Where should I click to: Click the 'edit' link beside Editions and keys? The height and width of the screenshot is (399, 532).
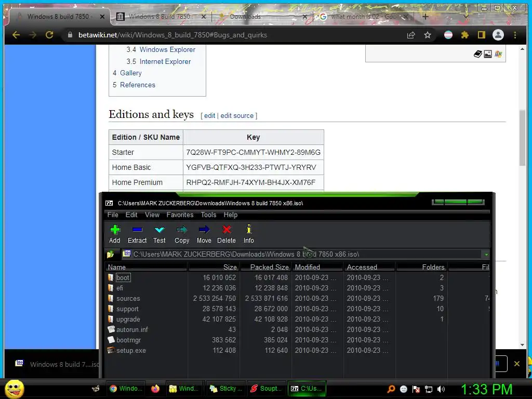[x=210, y=115]
